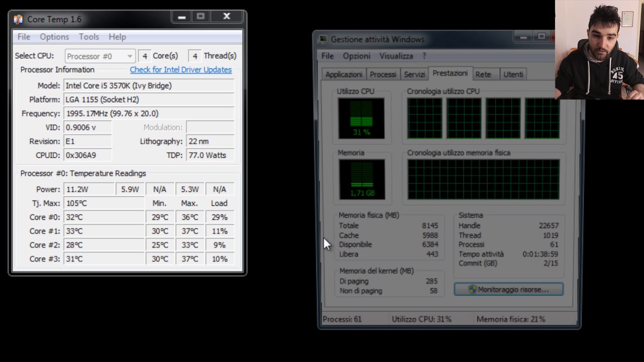Maximize the Gestione attività Windows window
Viewport: 644px width, 362px height.
pos(541,37)
